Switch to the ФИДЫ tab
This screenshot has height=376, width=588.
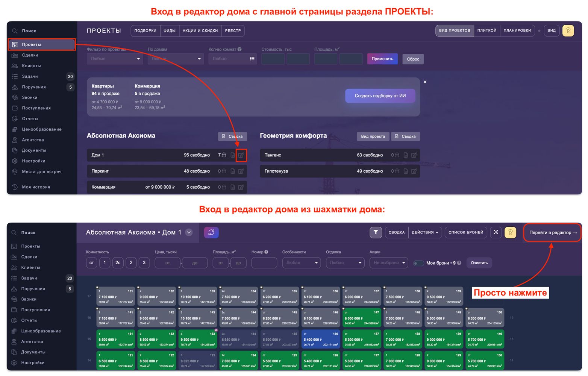[x=170, y=31]
